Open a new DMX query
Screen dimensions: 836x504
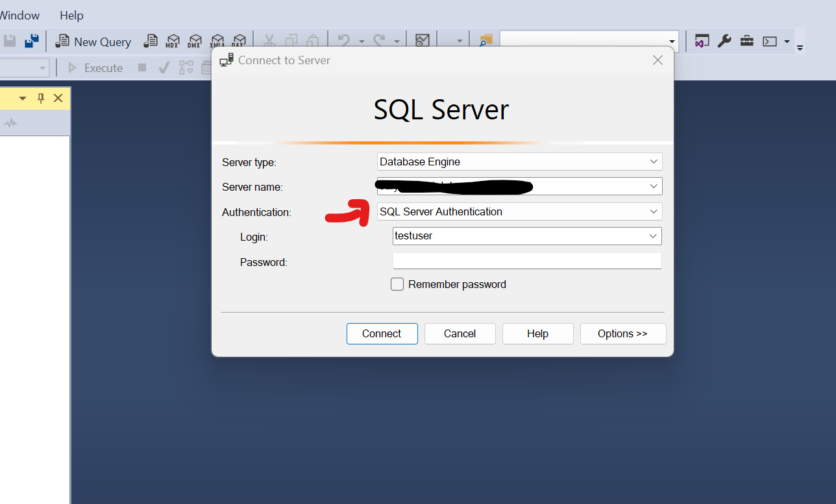pos(195,42)
